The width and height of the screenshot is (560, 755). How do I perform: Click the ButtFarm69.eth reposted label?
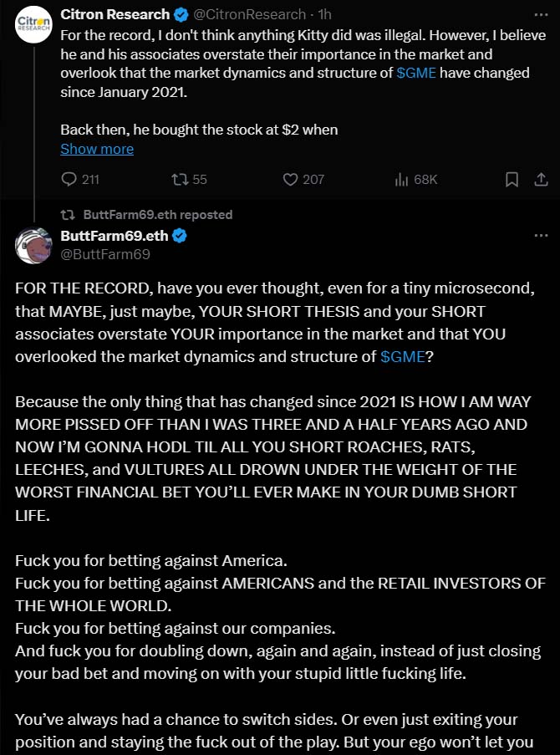157,214
